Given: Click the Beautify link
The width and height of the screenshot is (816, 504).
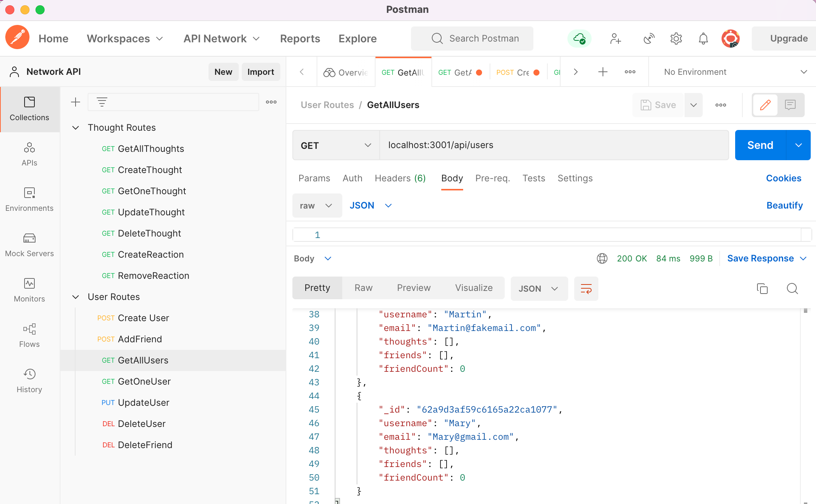Looking at the screenshot, I should [784, 206].
